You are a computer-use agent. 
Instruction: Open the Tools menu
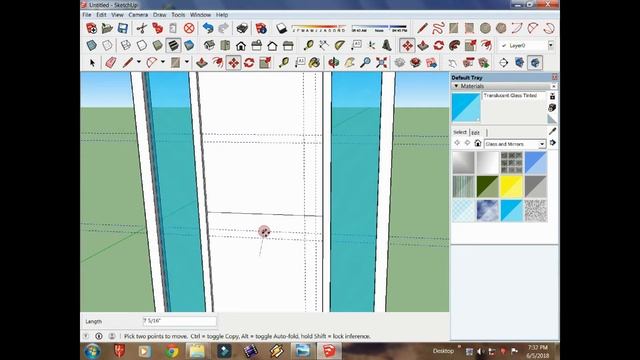[178, 15]
